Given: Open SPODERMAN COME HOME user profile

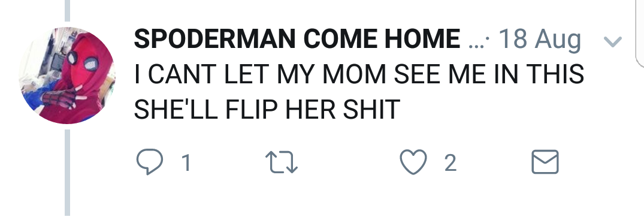Looking at the screenshot, I should click(x=297, y=39).
